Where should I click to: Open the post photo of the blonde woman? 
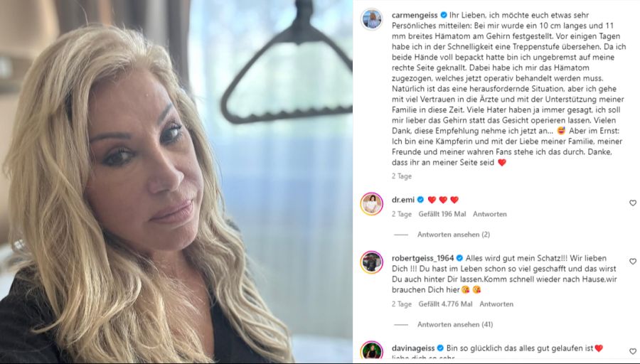[x=176, y=182]
